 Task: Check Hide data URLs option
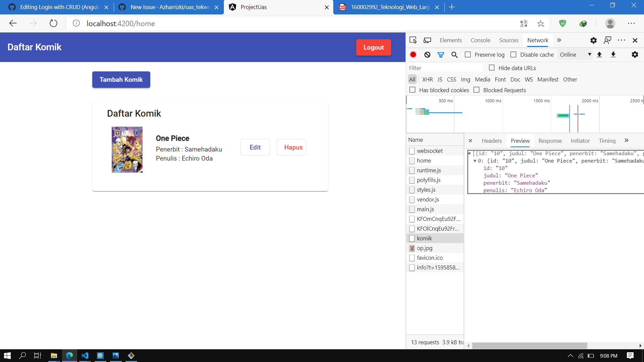click(x=492, y=68)
